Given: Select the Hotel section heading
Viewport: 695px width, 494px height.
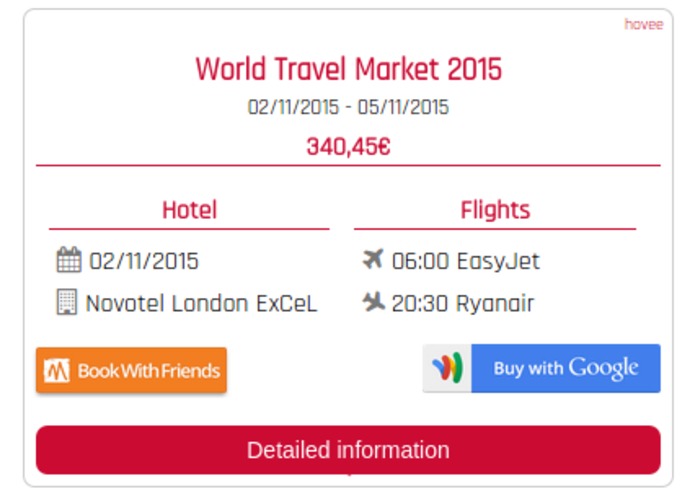Looking at the screenshot, I should [x=189, y=210].
